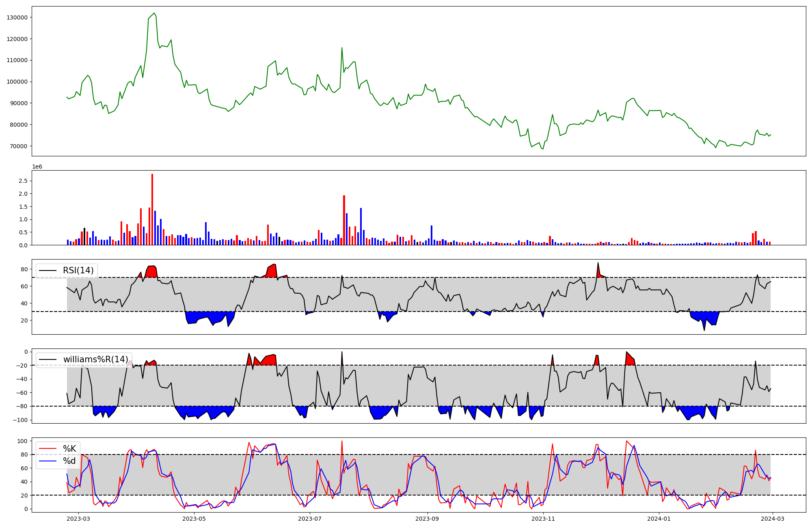Select the 2024-03 date axis label
812x528 pixels.
(773, 519)
